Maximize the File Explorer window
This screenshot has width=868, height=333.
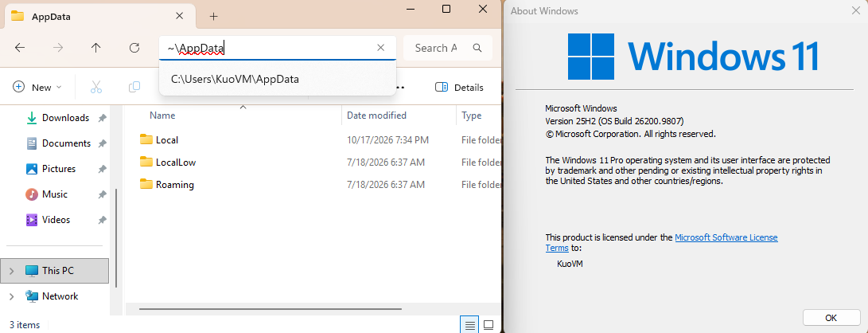point(446,9)
